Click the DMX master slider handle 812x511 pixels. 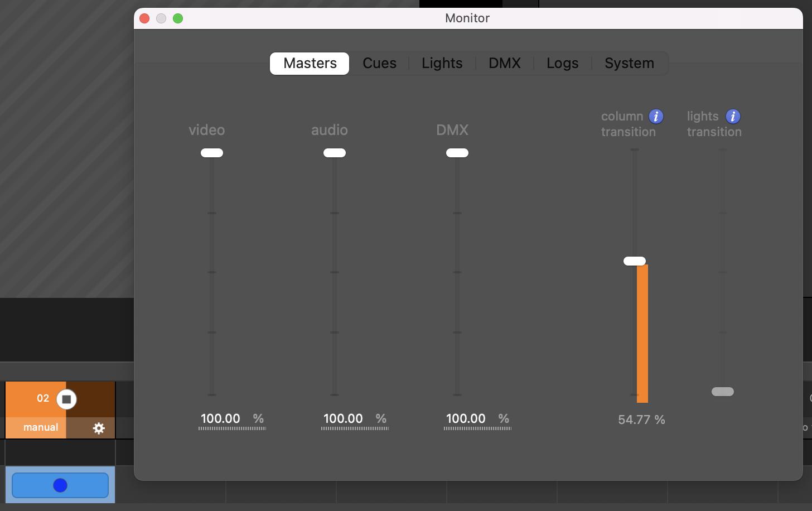pyautogui.click(x=457, y=153)
